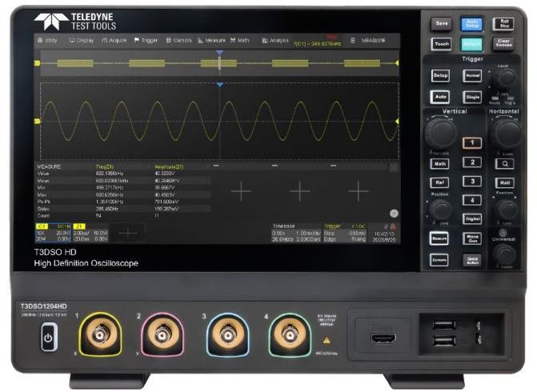Open the Z1 zoom descriptor box
This screenshot has height=392, width=537.
[x=90, y=233]
